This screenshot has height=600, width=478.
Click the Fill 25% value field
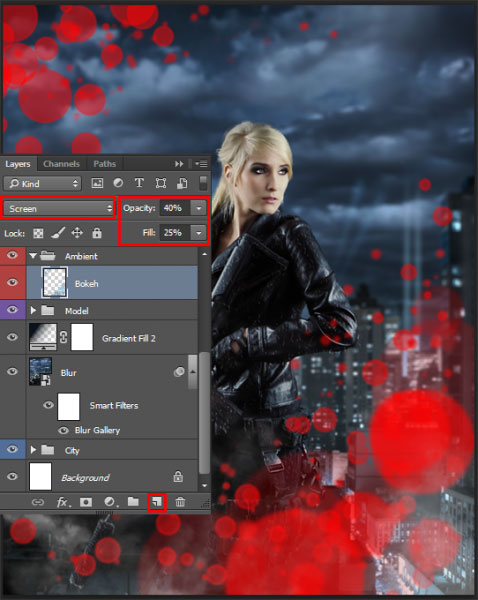click(175, 233)
